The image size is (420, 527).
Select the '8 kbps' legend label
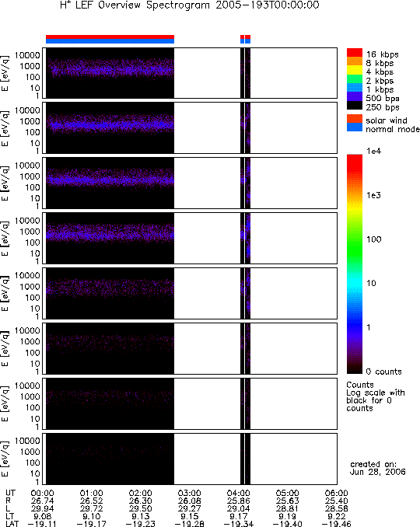380,63
